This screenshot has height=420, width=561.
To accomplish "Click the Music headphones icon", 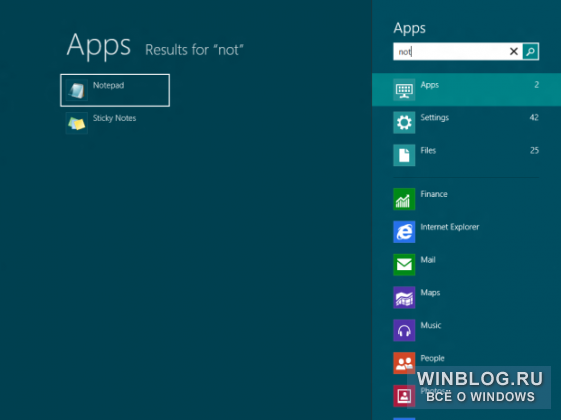I will [404, 330].
